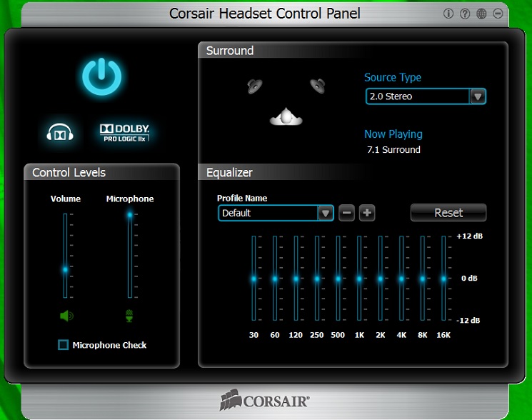Click the 60 Hz equalizer slider

tap(275, 279)
